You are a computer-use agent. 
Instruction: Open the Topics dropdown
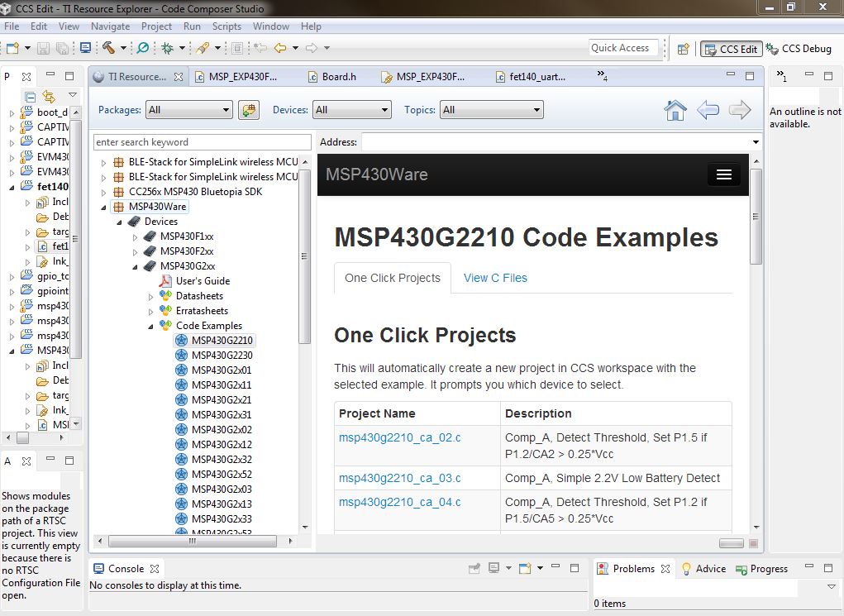pos(491,110)
